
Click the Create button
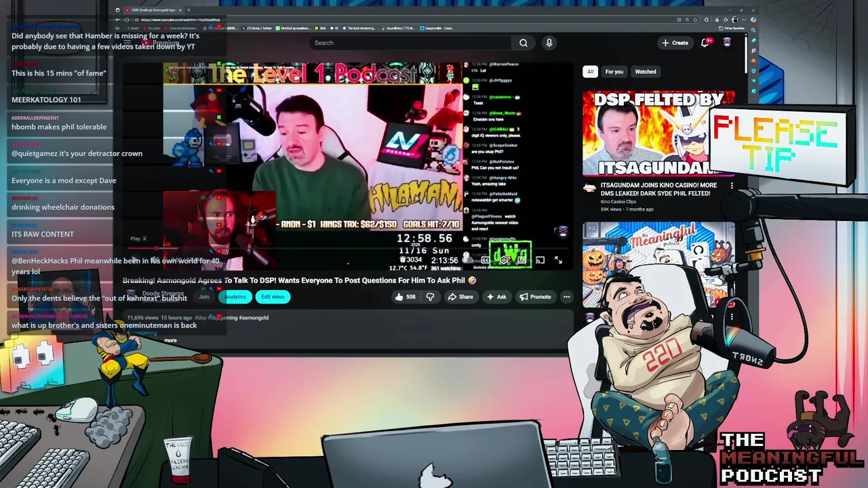tap(675, 43)
